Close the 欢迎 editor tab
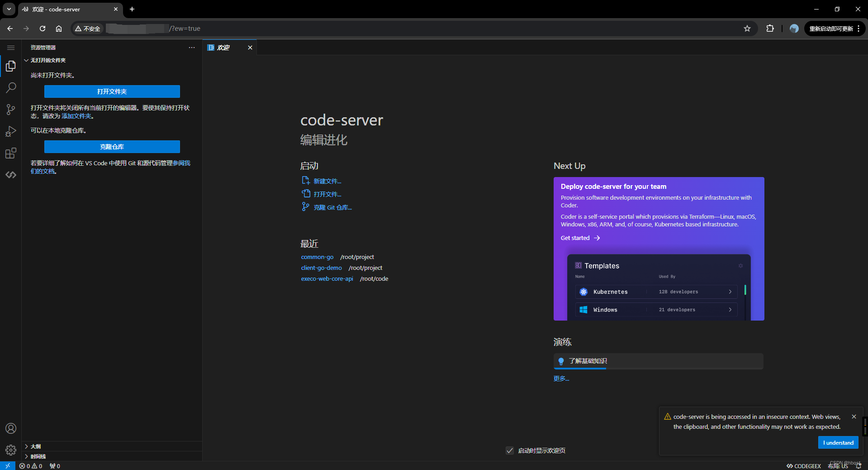868x470 pixels. pos(250,48)
